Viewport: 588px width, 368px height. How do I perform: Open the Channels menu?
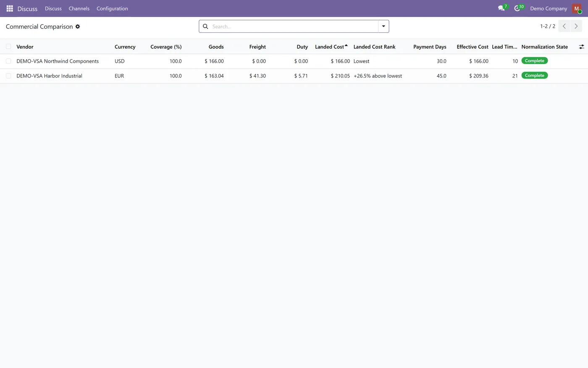tap(79, 8)
